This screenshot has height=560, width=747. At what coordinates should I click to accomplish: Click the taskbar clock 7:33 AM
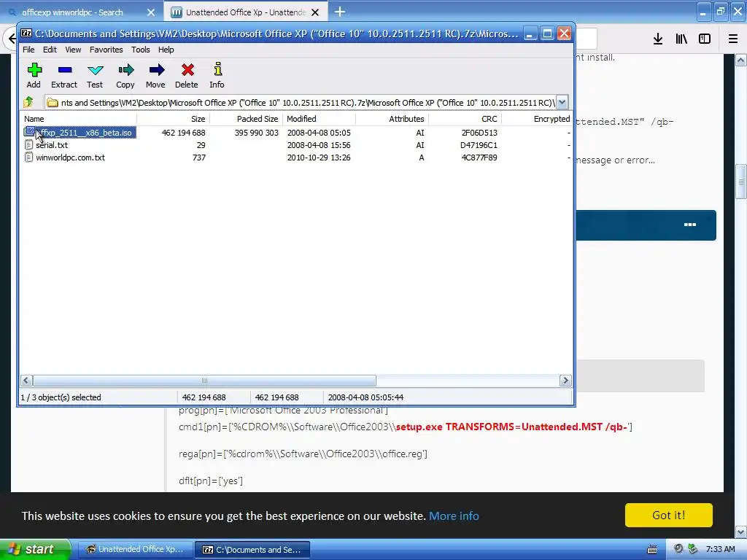click(720, 549)
